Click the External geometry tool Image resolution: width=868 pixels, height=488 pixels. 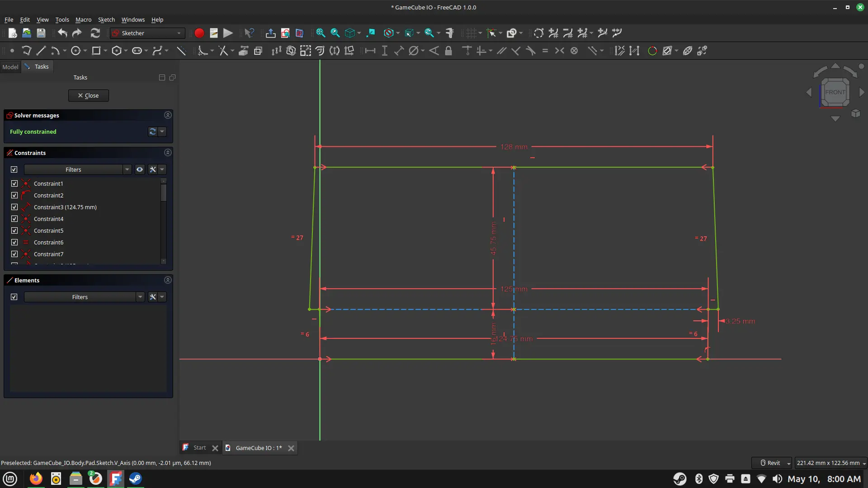click(x=244, y=51)
